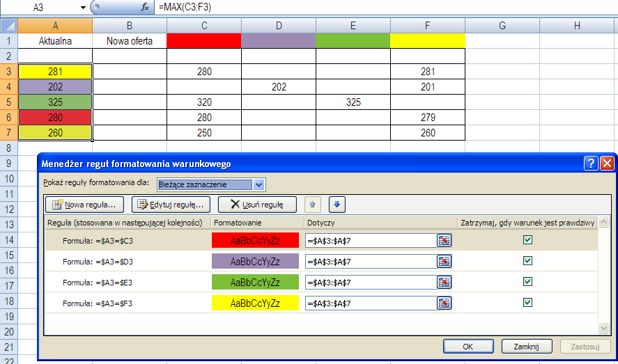Click the collapse dialog icon for $F3 rule
Viewport: 618px width, 364px height.
[445, 303]
